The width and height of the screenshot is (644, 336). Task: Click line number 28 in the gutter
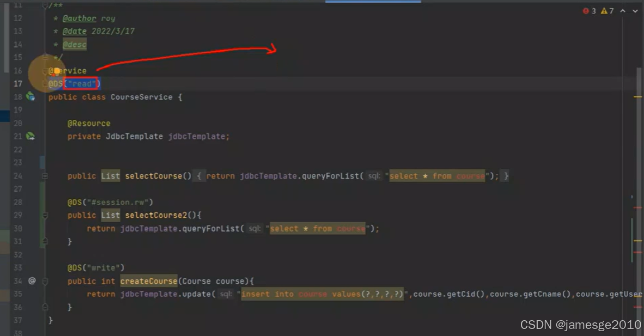pyautogui.click(x=17, y=202)
